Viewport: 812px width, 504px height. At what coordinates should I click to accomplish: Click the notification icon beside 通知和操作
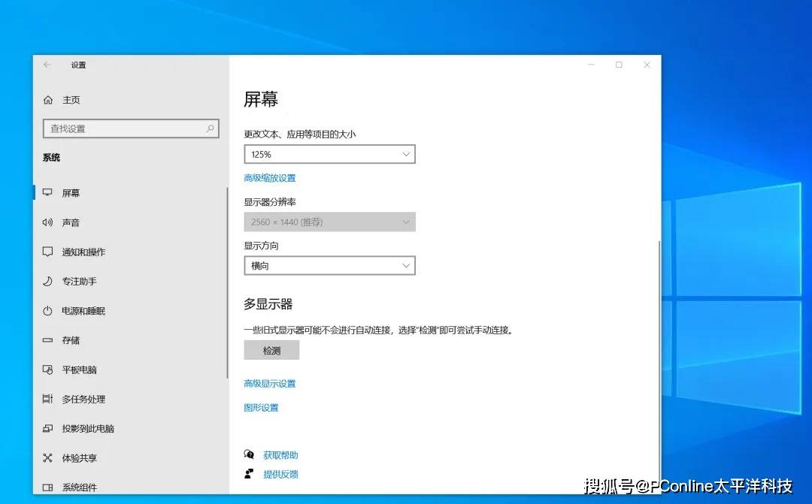[x=47, y=252]
